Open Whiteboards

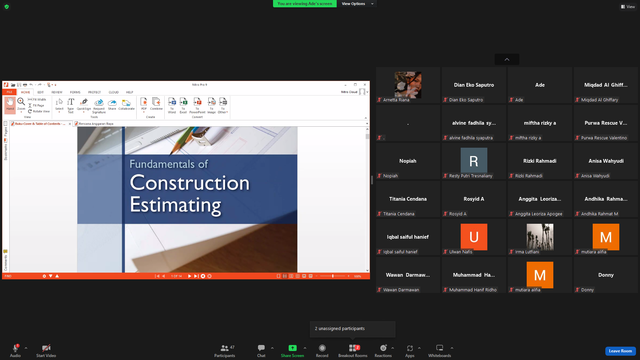tap(440, 350)
